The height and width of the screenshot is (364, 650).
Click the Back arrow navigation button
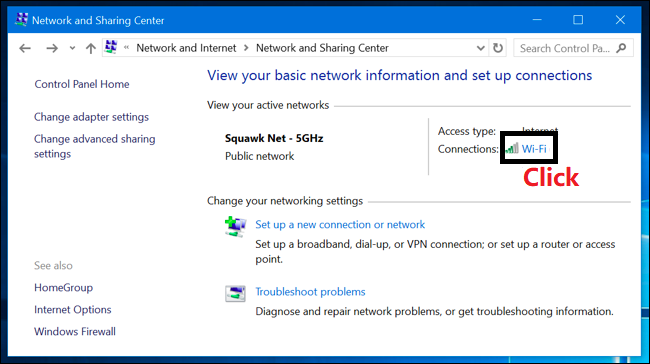tap(25, 49)
